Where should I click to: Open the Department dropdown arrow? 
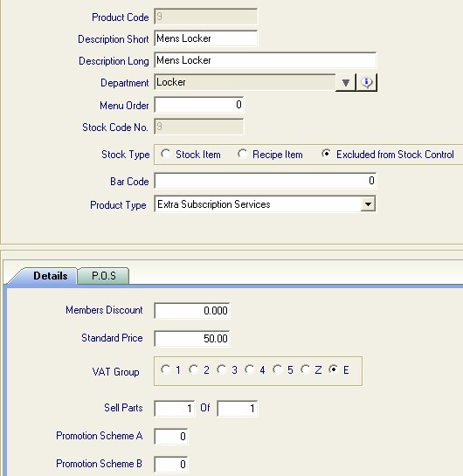coord(346,83)
